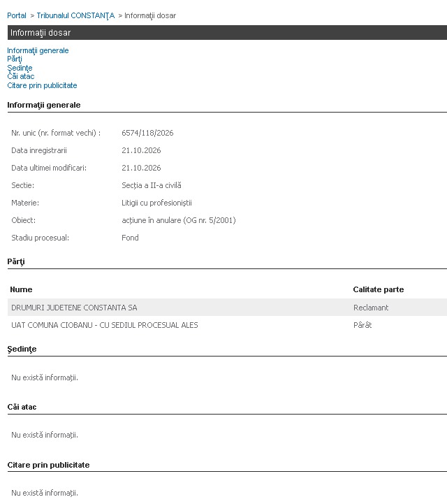Click the dark Informații dosar header bar
The width and height of the screenshot is (447, 504).
click(x=227, y=32)
